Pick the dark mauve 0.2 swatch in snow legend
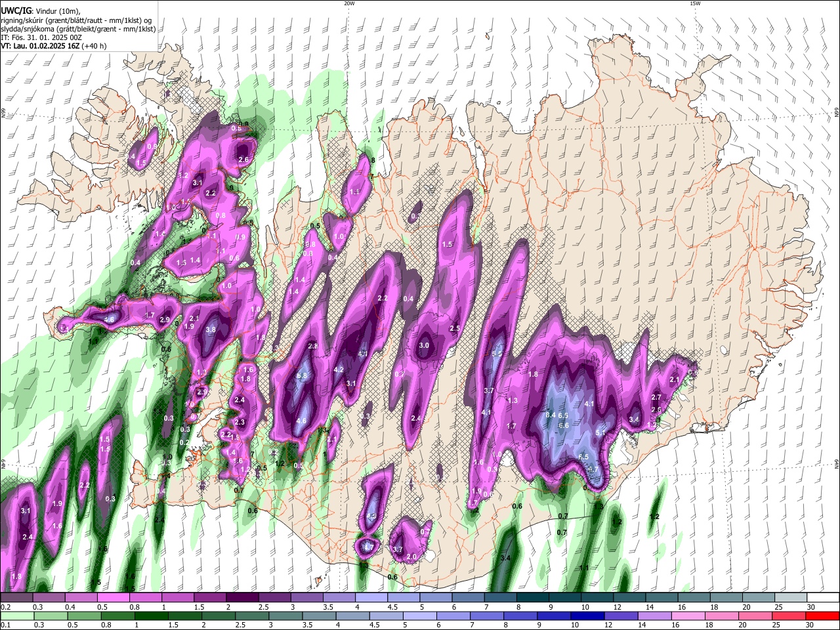The image size is (840, 630). pyautogui.click(x=16, y=598)
